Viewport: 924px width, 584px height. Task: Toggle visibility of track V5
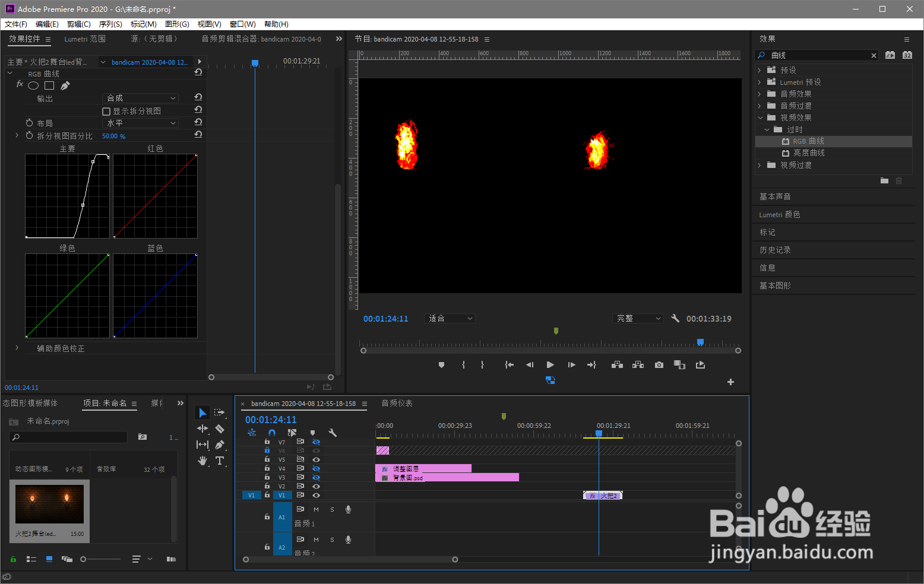click(316, 459)
